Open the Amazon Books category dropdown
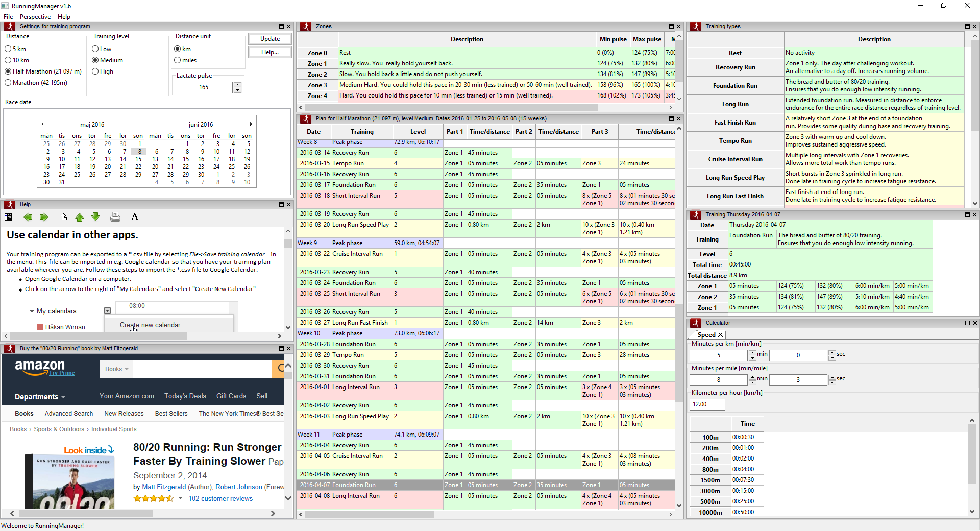 click(116, 369)
